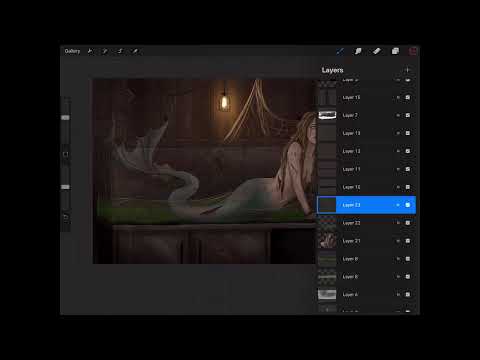Viewport: 480px width, 360px height.
Task: Open blend mode N for Layer 2
Action: (398, 115)
